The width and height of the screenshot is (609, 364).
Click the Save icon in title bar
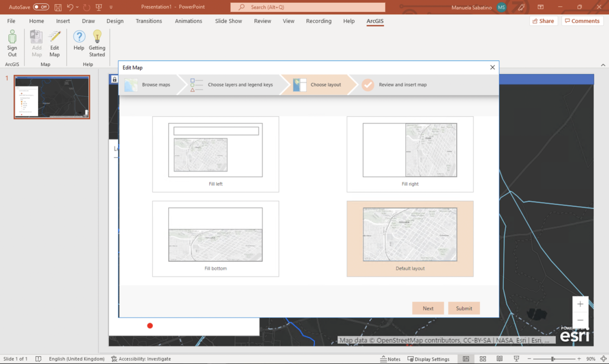point(58,7)
